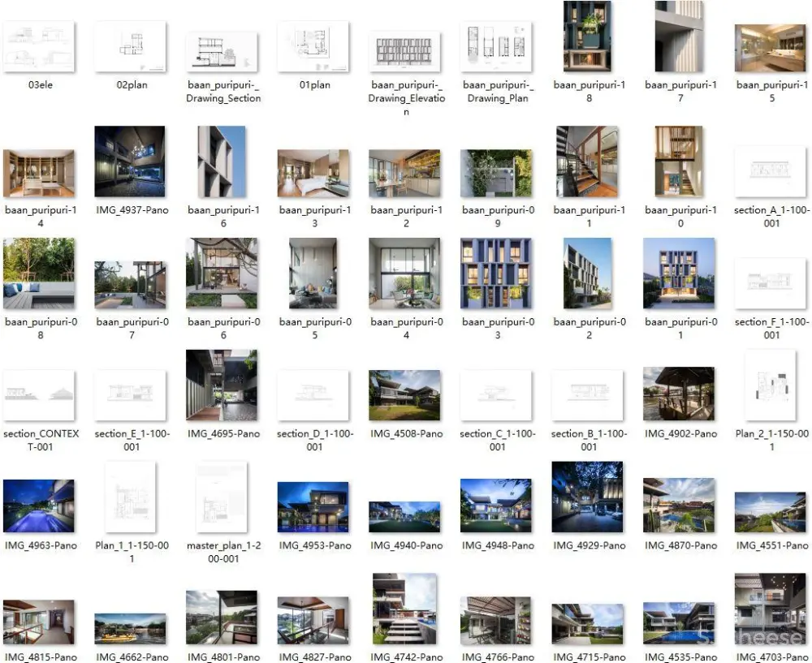Select the 03ele drawing thumbnail
812x663 pixels.
tap(39, 46)
